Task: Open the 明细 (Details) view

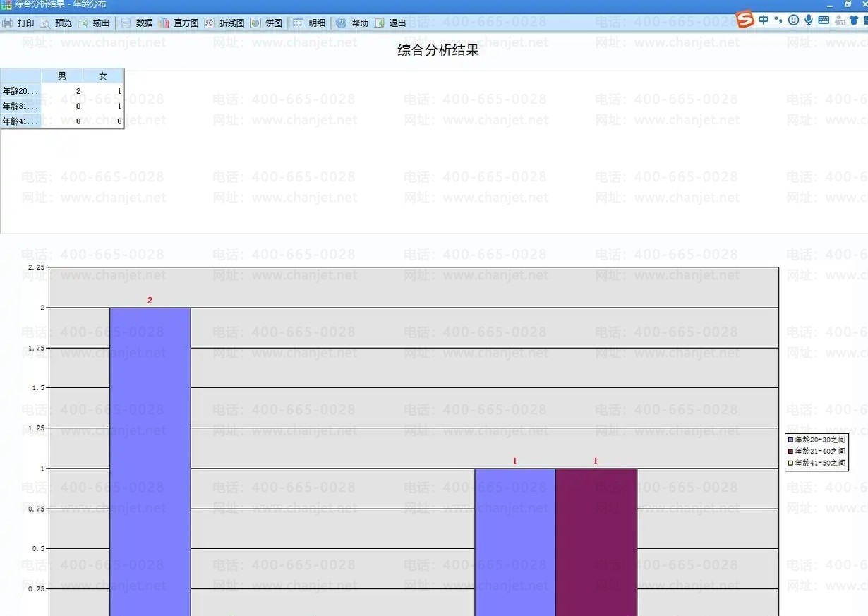Action: click(x=310, y=23)
